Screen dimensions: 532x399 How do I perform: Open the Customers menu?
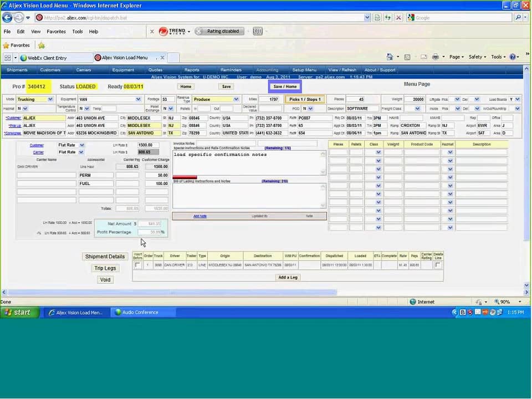pyautogui.click(x=50, y=70)
